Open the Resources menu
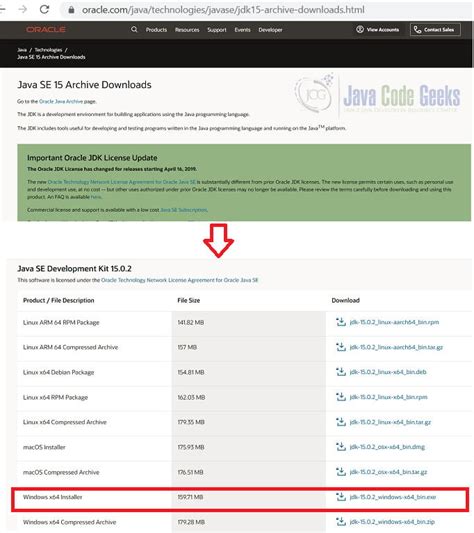Viewport: 474px width, 533px height. (187, 30)
